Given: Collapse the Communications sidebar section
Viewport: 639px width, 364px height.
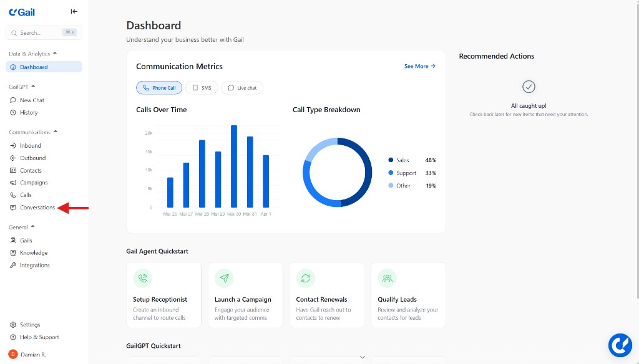Looking at the screenshot, I should 56,132.
